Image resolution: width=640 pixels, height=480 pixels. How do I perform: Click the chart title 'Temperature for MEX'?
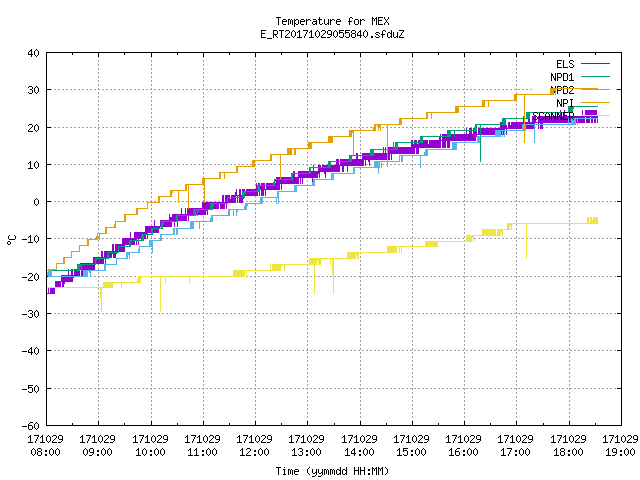332,21
